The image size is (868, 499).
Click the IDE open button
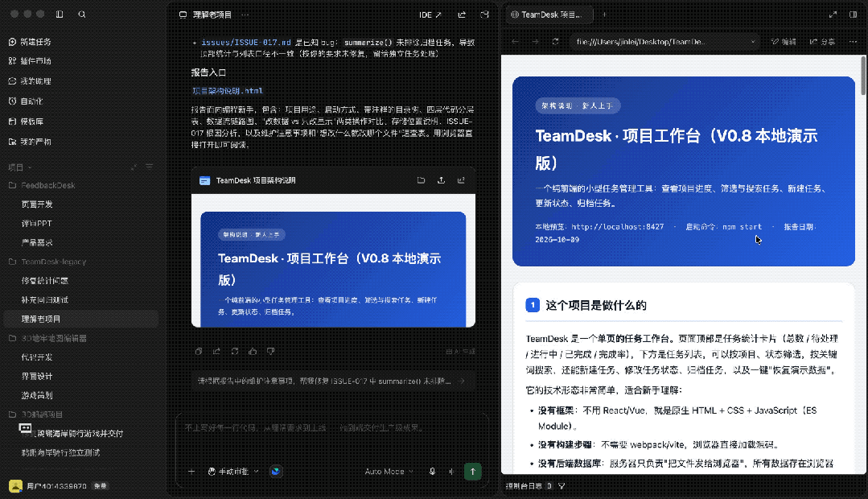[x=430, y=15]
